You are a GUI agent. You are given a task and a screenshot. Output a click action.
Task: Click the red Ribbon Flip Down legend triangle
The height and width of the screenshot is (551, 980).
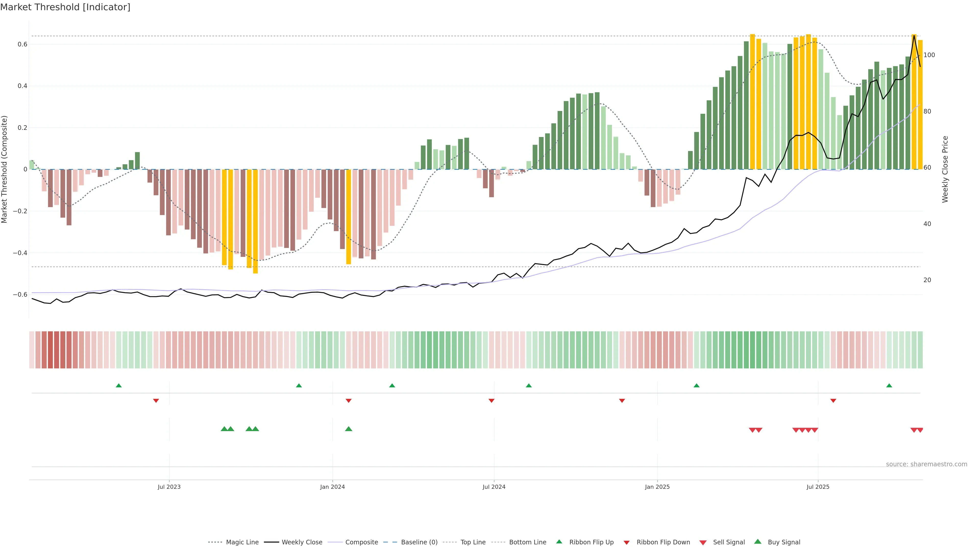(627, 543)
